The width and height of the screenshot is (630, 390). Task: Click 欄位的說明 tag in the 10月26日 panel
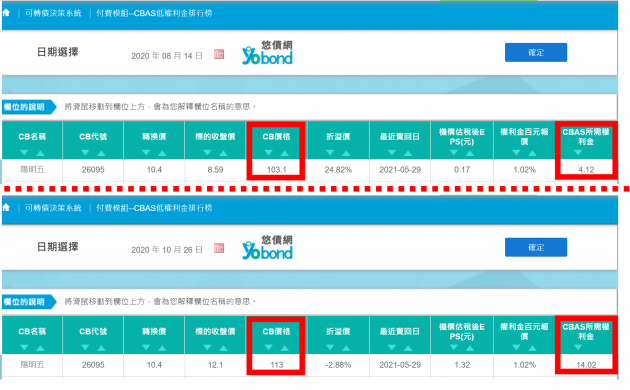click(29, 302)
